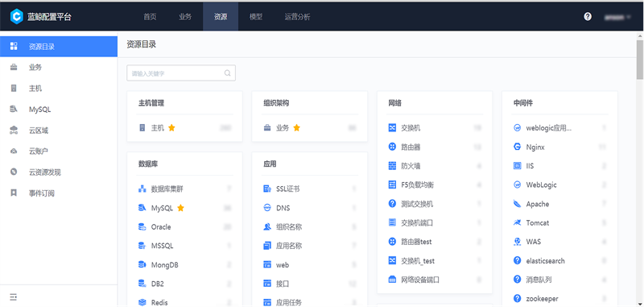
Task: Focus the keyword search input field
Action: coord(181,73)
